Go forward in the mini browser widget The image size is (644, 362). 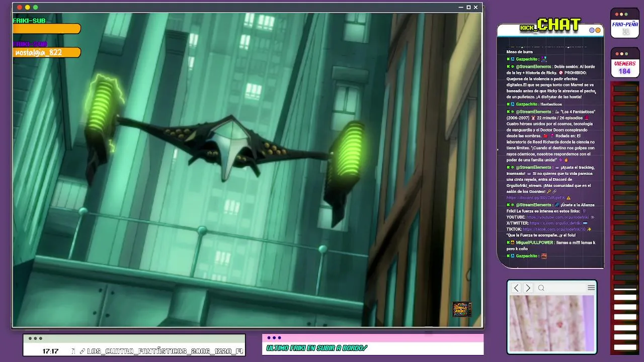point(528,288)
